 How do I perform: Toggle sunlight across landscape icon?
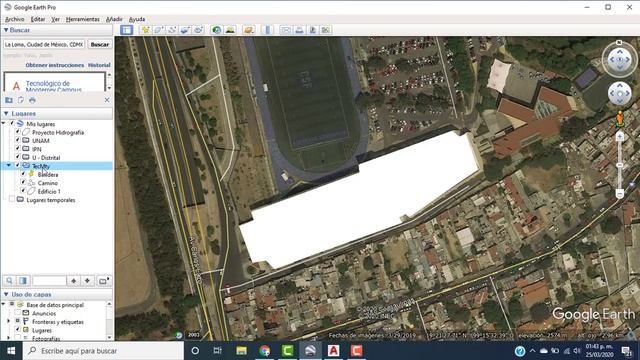pos(230,30)
